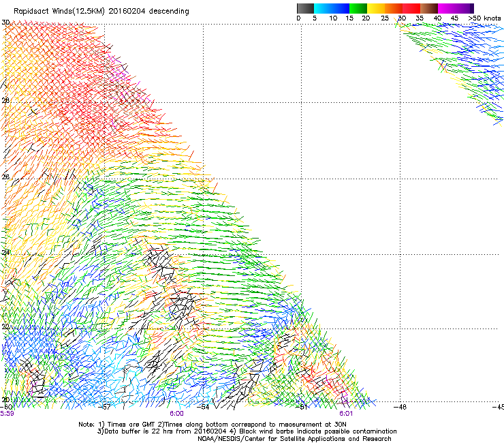The width and height of the screenshot is (504, 443).
Task: Click the 'Times are GMT' note line
Action: point(212,425)
